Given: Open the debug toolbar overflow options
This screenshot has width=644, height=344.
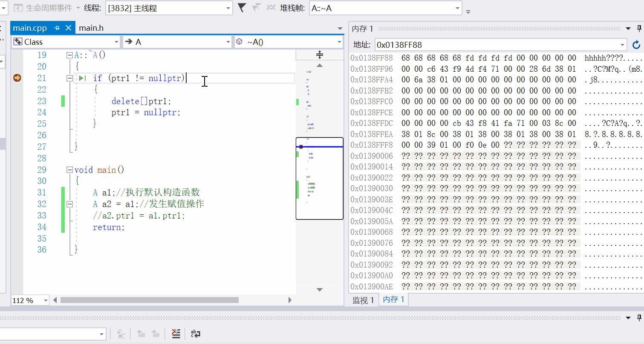Looking at the screenshot, I should 468,12.
